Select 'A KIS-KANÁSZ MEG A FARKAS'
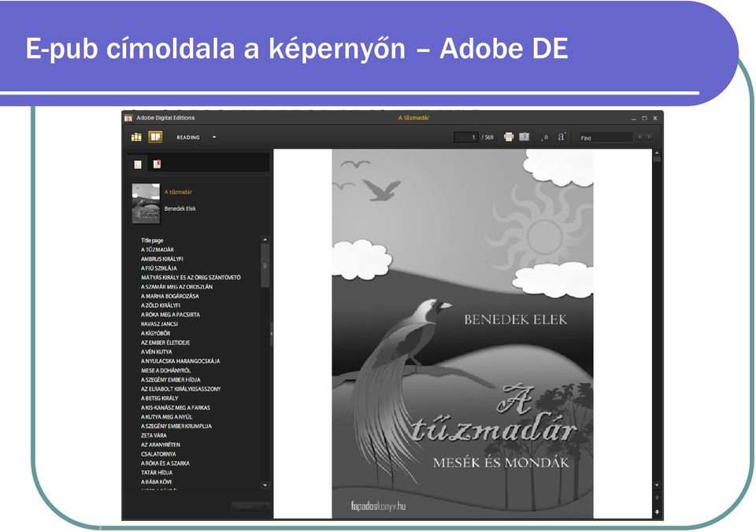This screenshot has width=756, height=532. (x=176, y=408)
